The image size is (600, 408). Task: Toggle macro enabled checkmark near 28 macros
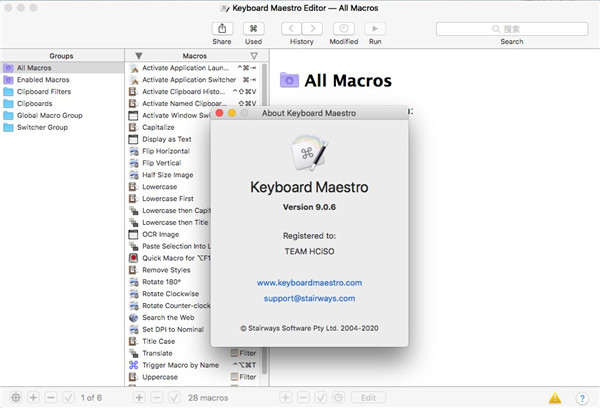pyautogui.click(x=174, y=398)
